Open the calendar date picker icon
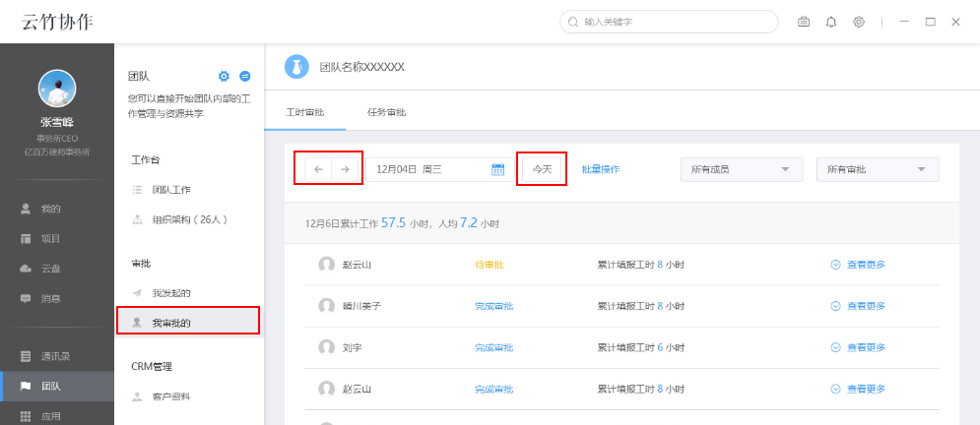The height and width of the screenshot is (425, 980). click(x=498, y=169)
